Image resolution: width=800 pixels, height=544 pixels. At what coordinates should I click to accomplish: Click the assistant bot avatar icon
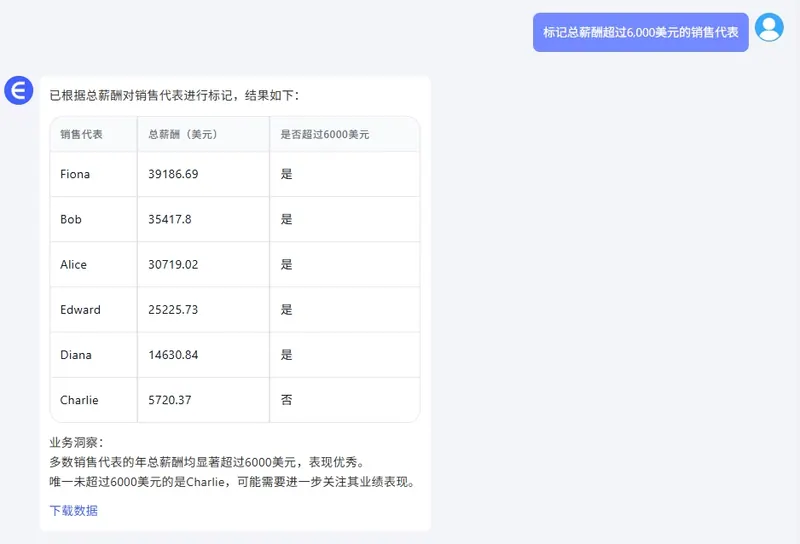tap(18, 90)
